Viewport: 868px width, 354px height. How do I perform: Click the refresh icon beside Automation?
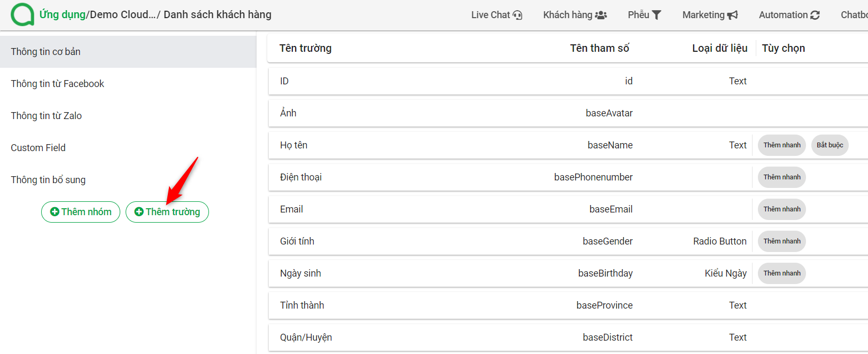pyautogui.click(x=815, y=15)
